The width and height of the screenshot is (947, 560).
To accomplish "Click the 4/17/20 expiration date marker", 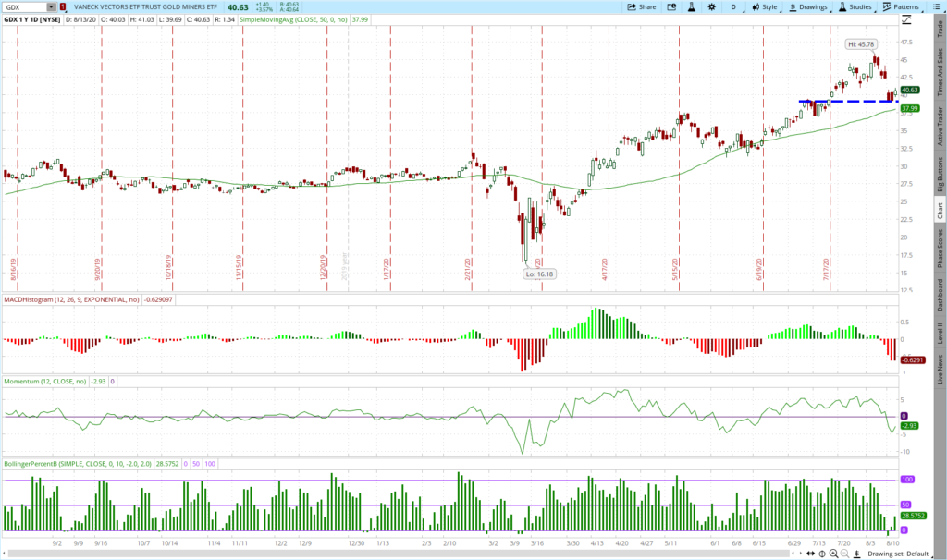I will (x=605, y=268).
